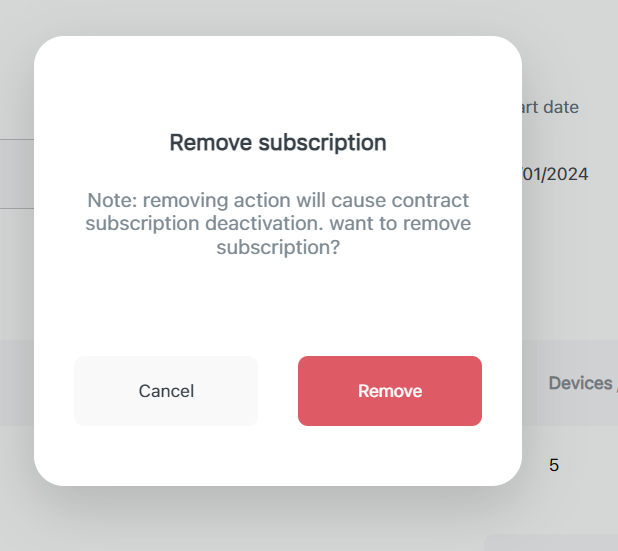This screenshot has width=618, height=551.
Task: Confirm with the red Remove button
Action: pos(390,391)
